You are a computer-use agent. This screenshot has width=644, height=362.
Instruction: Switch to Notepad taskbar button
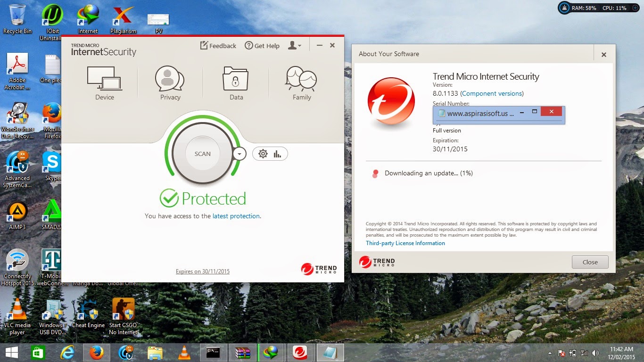point(330,353)
